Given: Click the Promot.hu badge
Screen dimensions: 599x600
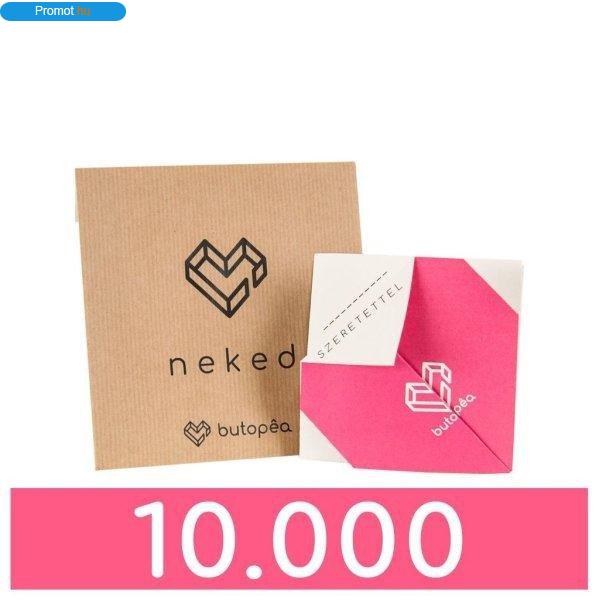Looking at the screenshot, I should (x=63, y=11).
